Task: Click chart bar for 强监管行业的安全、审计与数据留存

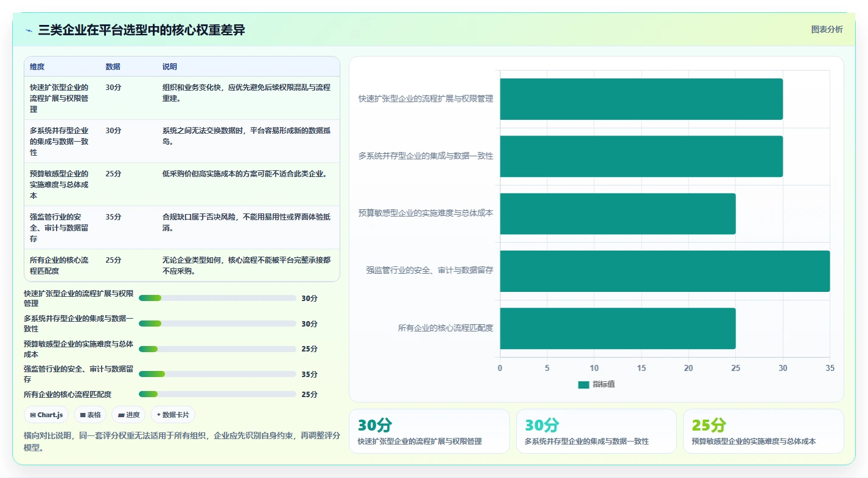Action: (665, 271)
